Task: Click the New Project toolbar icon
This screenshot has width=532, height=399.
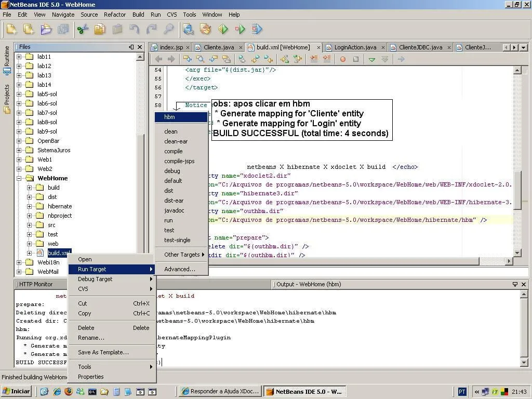Action: point(29,29)
